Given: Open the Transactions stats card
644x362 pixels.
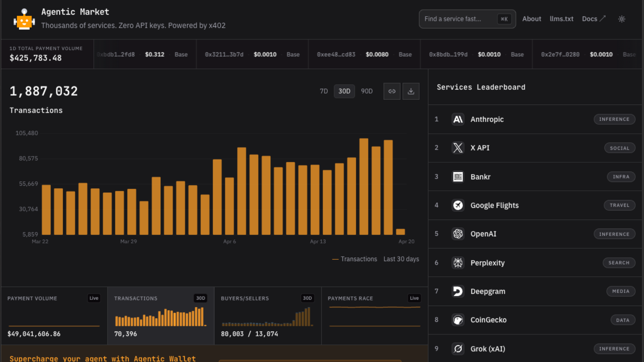Looking at the screenshot, I should [161, 316].
